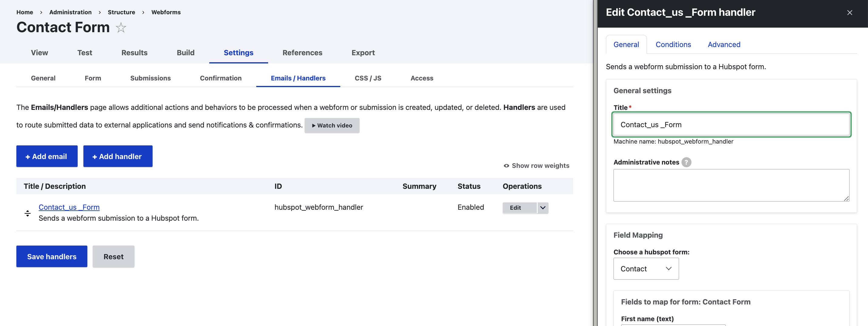This screenshot has height=326, width=868.
Task: Go to Structure breadcrumb
Action: click(x=121, y=12)
